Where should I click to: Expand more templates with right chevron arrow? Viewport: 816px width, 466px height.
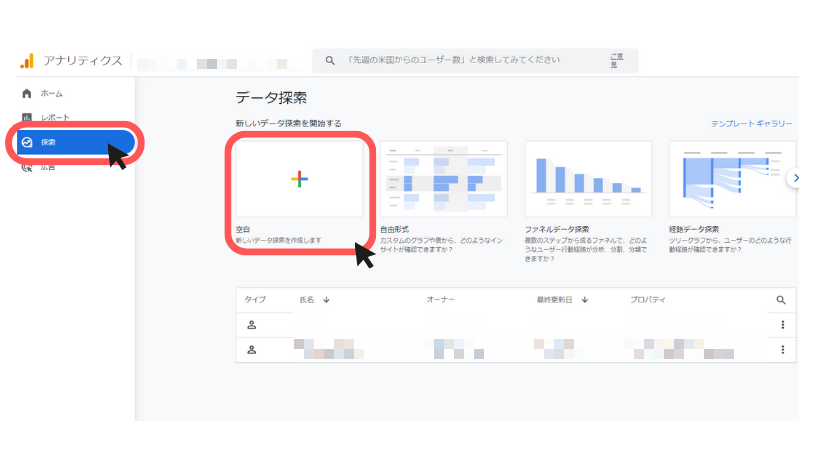click(x=795, y=177)
